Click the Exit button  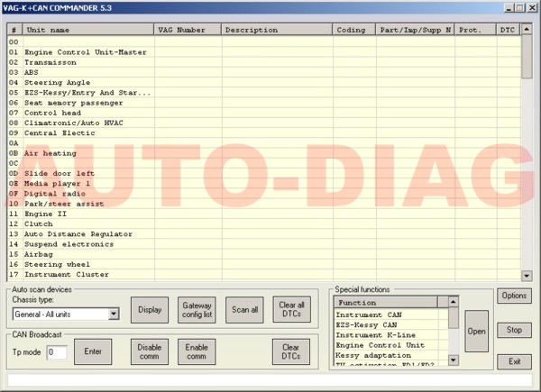514,361
